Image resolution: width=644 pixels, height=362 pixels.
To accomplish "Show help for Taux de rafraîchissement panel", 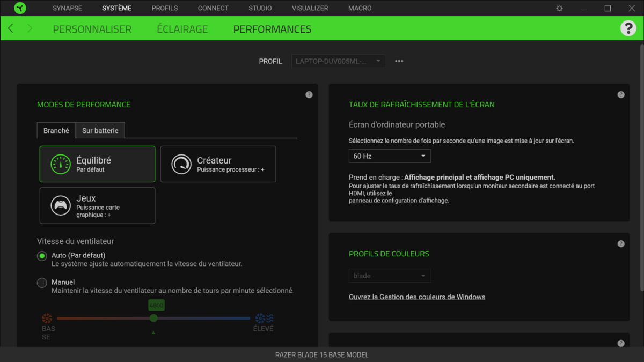I will [x=621, y=94].
